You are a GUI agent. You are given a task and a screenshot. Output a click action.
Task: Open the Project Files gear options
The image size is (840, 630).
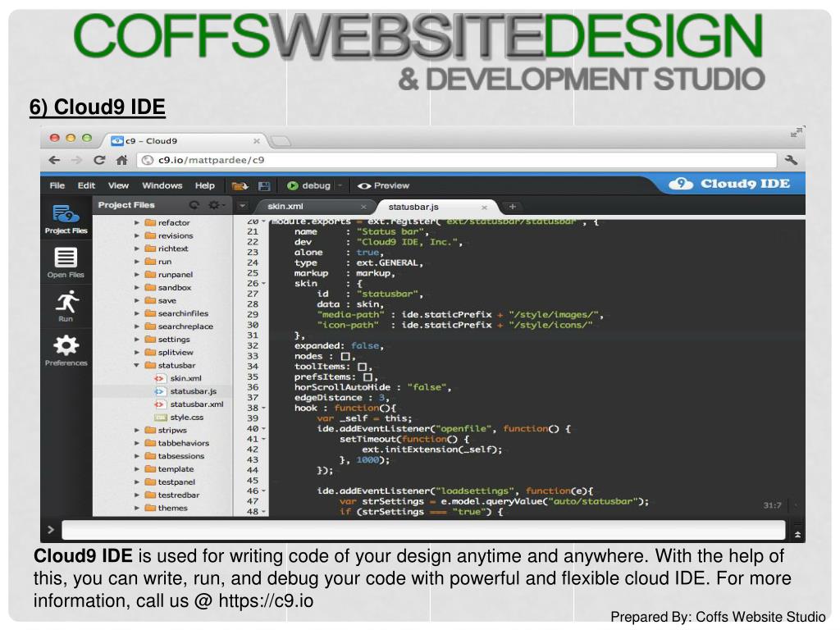pos(214,204)
